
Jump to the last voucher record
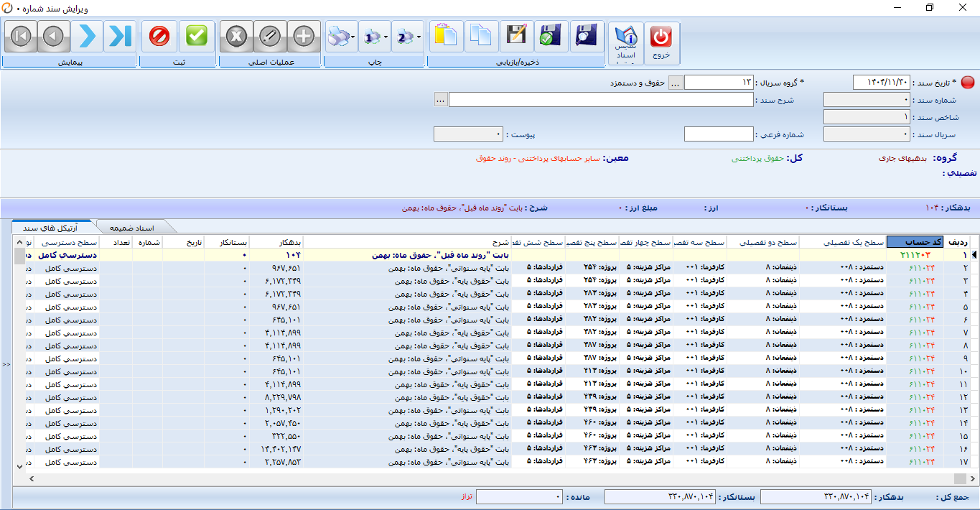(x=120, y=36)
